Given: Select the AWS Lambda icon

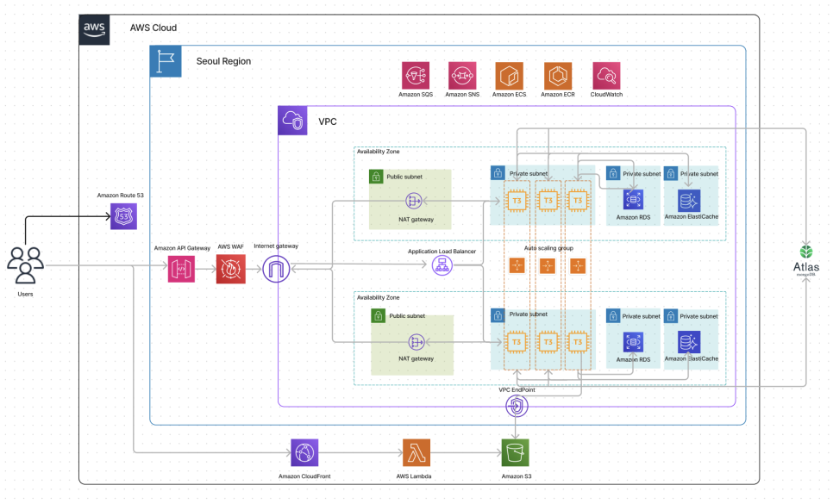Looking at the screenshot, I should [416, 453].
